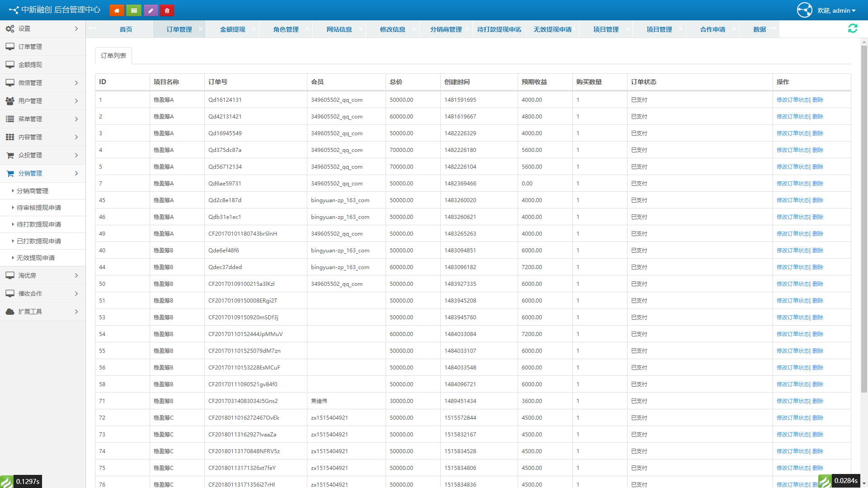Open 待审核提现申请 in sidebar
Viewport: 868px width, 488px height.
pos(39,208)
